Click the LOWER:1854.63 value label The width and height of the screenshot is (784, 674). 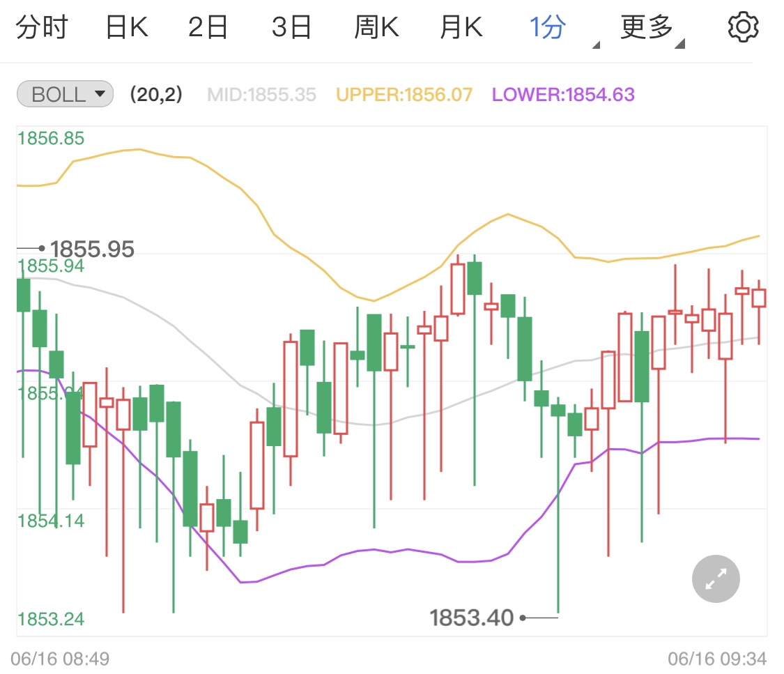563,95
